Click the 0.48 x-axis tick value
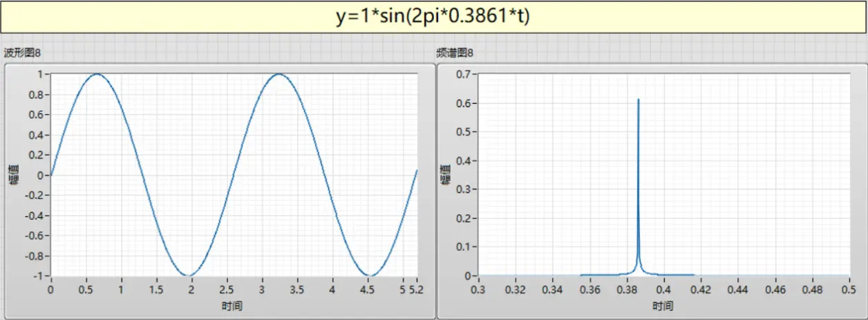 (812, 289)
